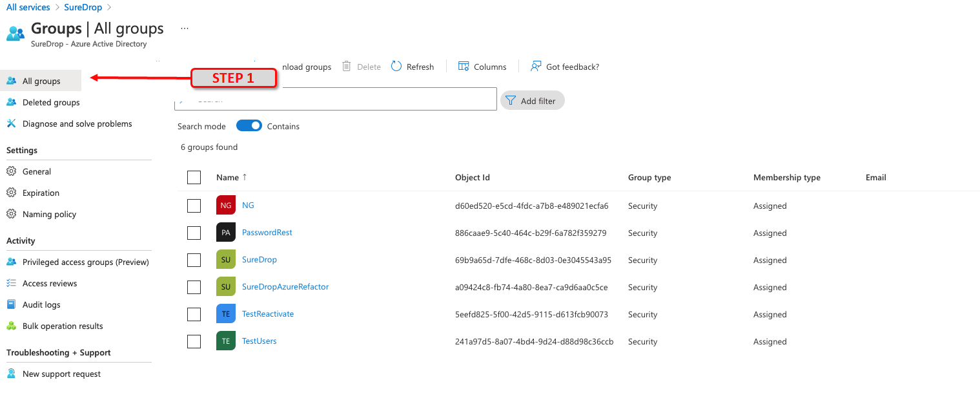Check the TestReactivate group checkbox
The height and width of the screenshot is (402, 980).
pos(194,314)
